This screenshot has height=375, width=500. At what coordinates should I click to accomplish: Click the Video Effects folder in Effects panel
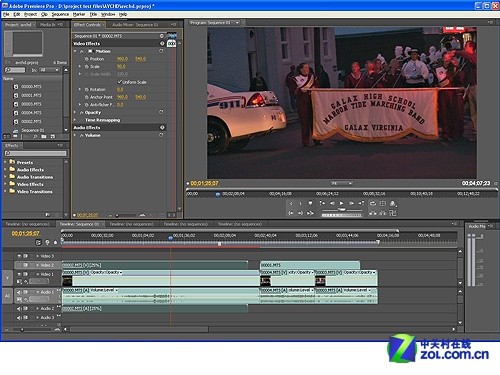tap(30, 184)
